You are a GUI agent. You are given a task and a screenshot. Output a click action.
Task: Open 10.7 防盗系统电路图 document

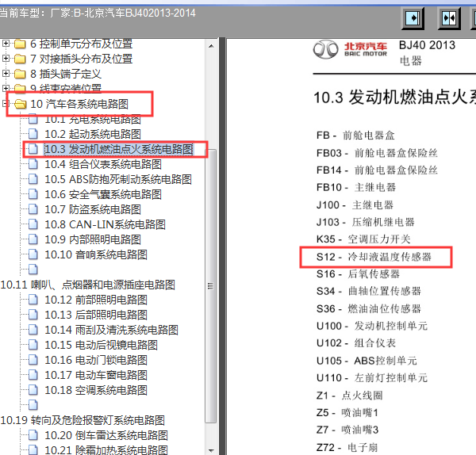(x=93, y=209)
